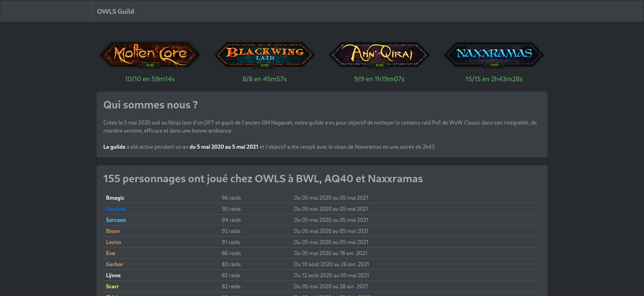This screenshot has width=644, height=296.
Task: Click the OWLS Guild navbar title
Action: pos(115,11)
